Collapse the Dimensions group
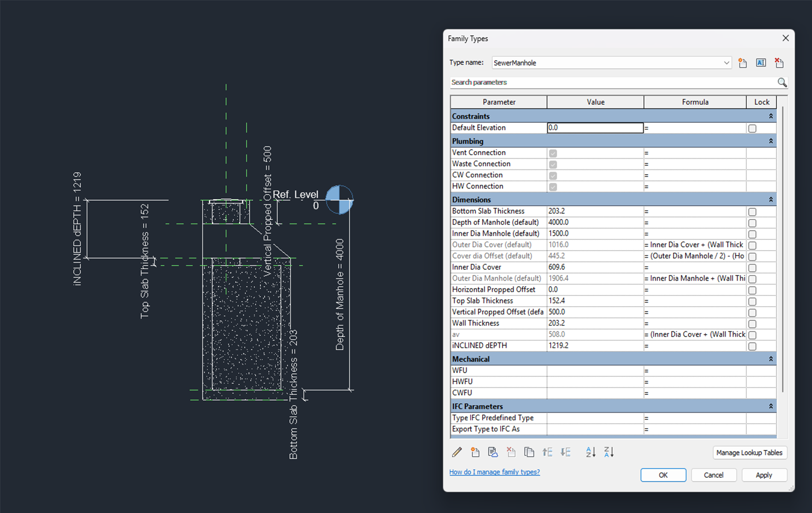Image resolution: width=812 pixels, height=513 pixels. [x=771, y=199]
